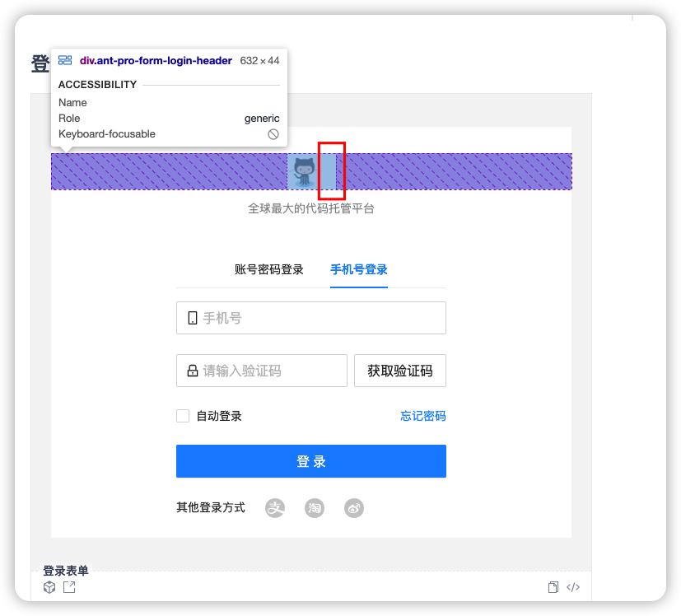
Task: Sign in with Taobao icon
Action: 315,508
